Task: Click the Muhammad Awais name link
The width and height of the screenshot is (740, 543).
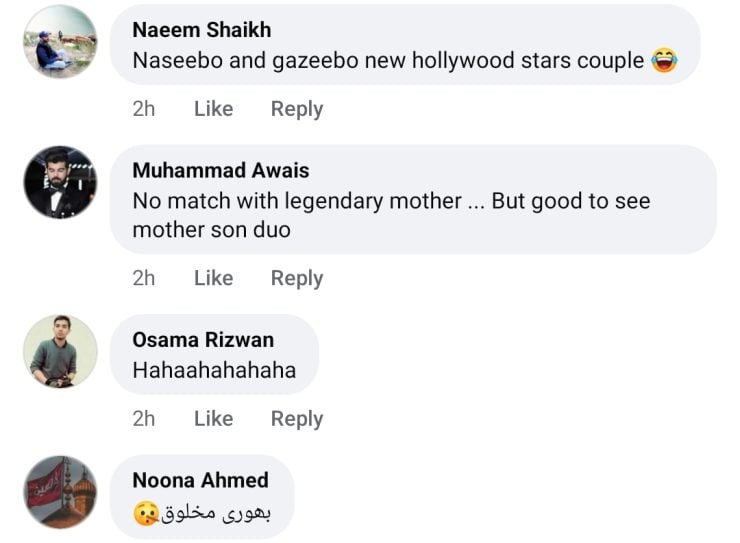Action: (x=220, y=170)
